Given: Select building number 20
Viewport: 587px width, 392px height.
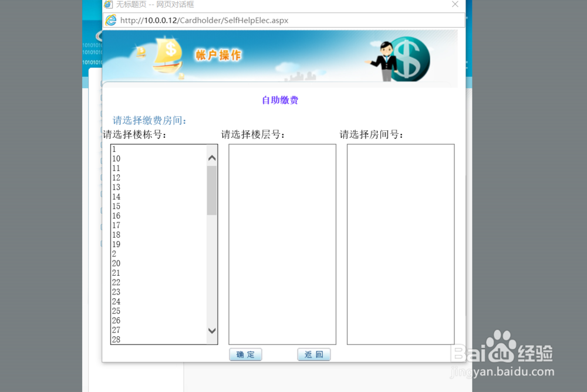Looking at the screenshot, I should coord(158,263).
